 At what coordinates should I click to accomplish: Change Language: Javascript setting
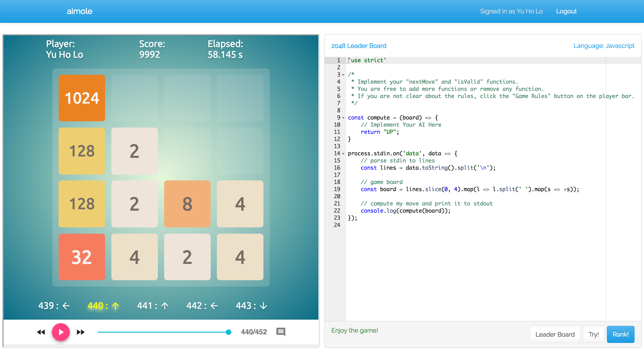point(604,46)
